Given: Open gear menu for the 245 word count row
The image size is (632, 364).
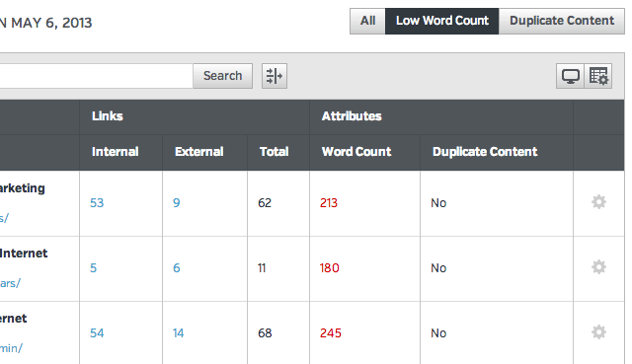Looking at the screenshot, I should [598, 332].
